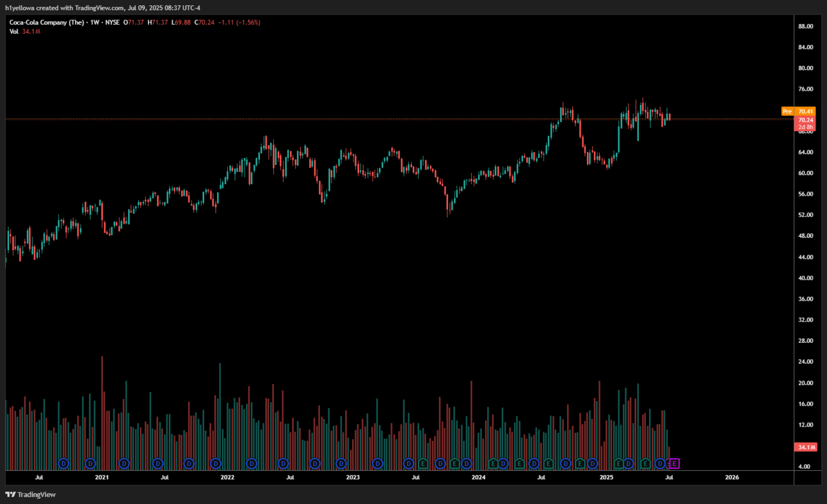Screen dimensions: 827x504
Task: Click the last dividend marker beside purple E
Action: [660, 463]
